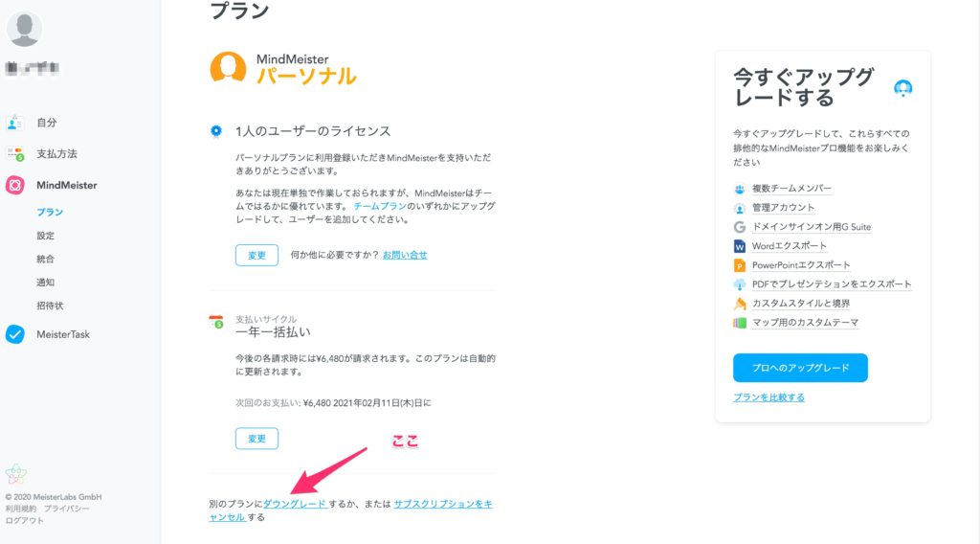Viewport: 980px width, 544px height.
Task: Click 変更 button under license section
Action: coord(256,255)
